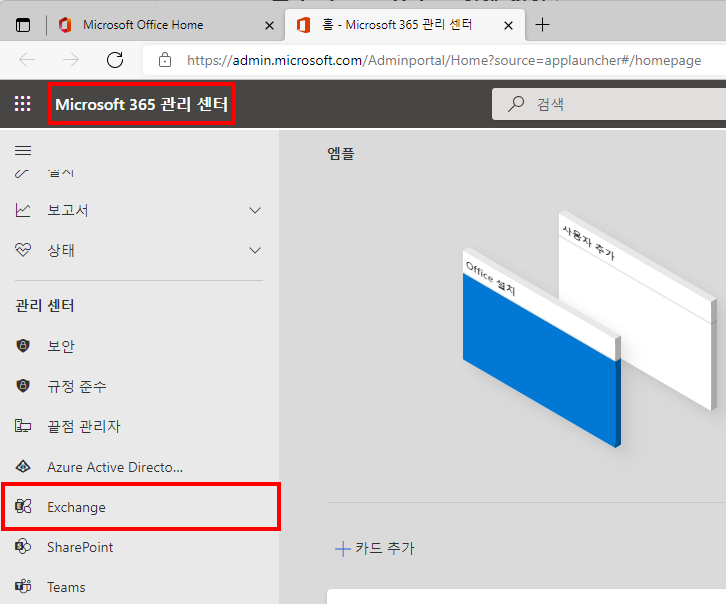Viewport: 726px width, 604px height.
Task: Go forward with browser forward arrow
Action: coord(71,60)
